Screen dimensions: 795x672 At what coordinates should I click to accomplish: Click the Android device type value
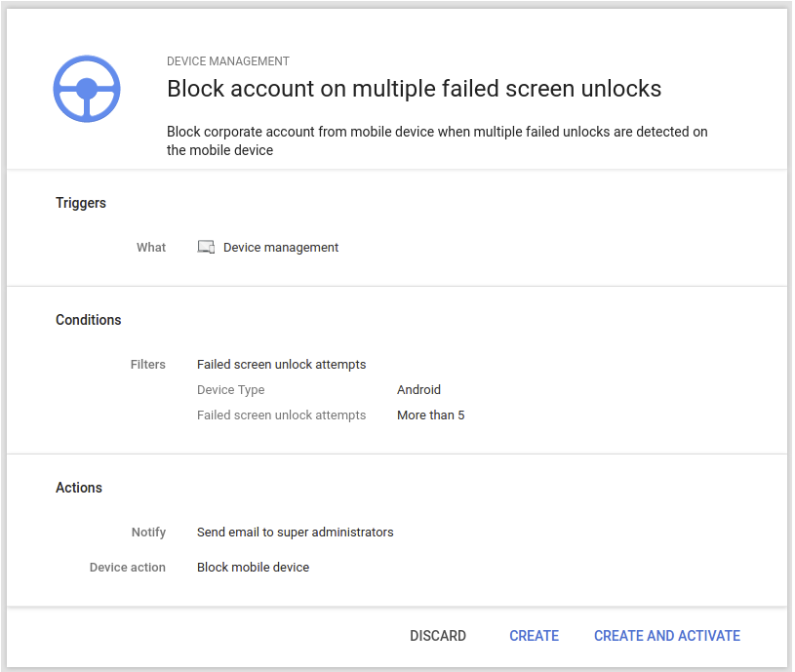pyautogui.click(x=418, y=390)
